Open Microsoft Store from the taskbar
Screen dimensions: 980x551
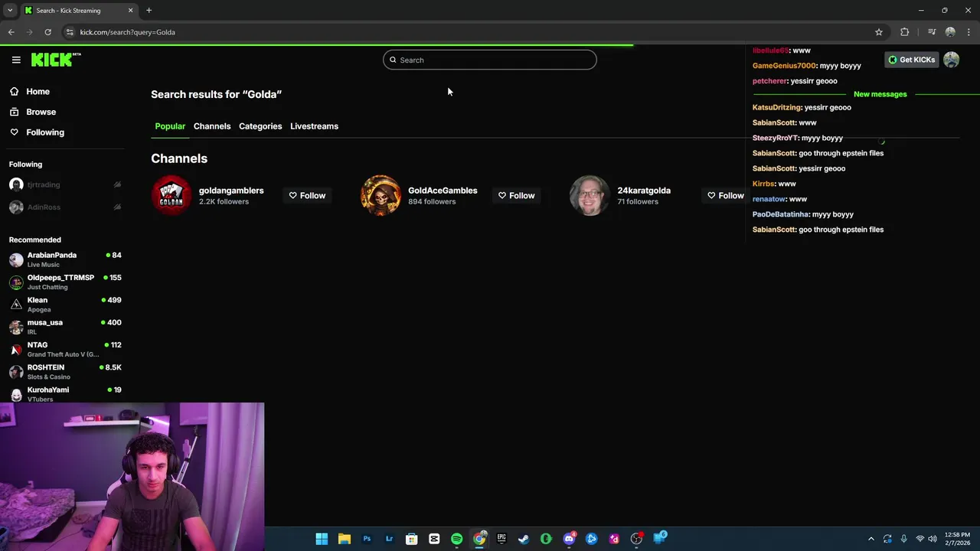click(x=412, y=539)
